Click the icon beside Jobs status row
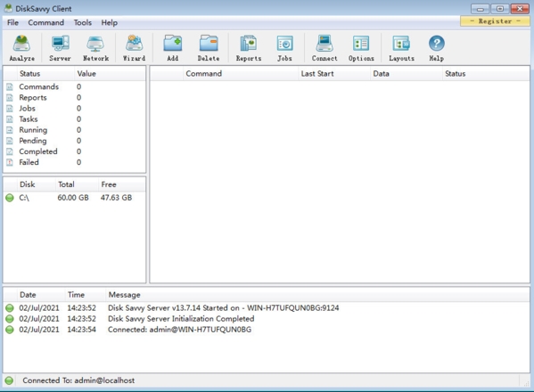534x392 pixels. point(10,109)
